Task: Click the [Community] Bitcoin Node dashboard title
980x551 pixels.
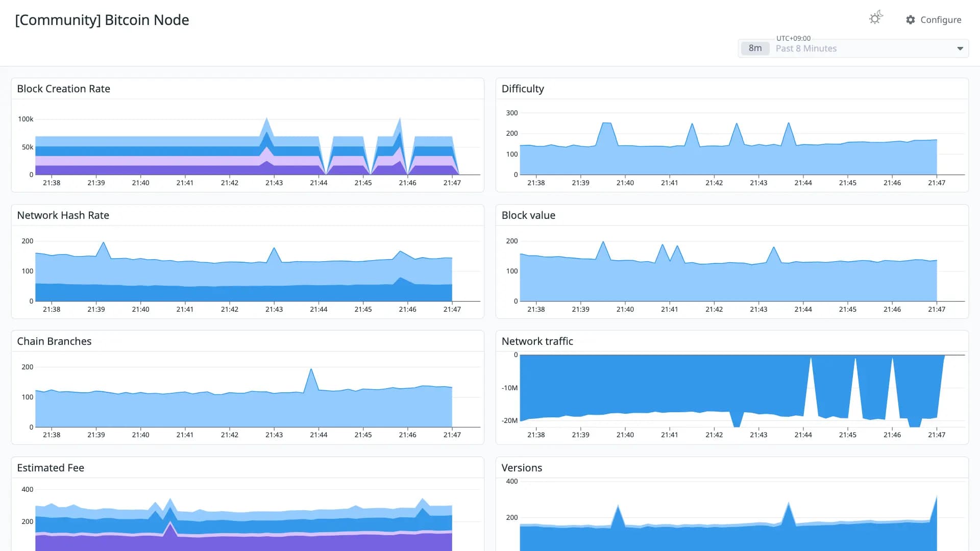Action: pos(102,20)
